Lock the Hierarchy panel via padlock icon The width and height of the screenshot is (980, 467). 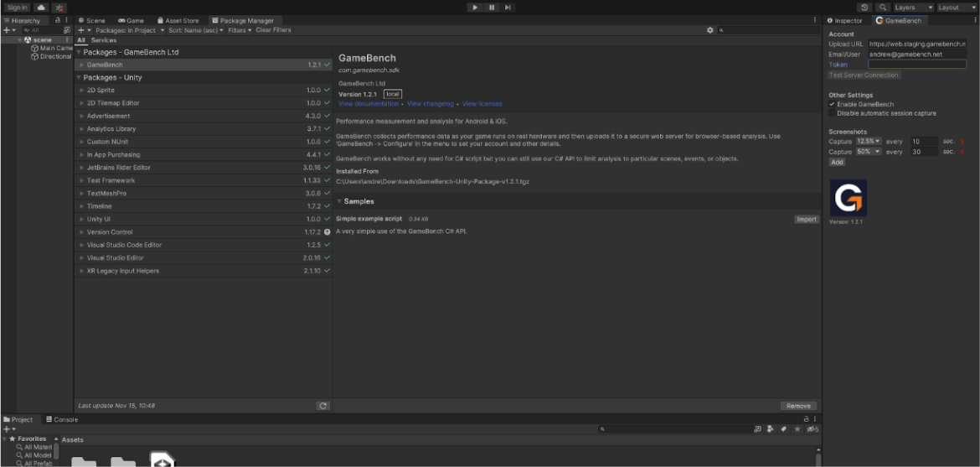point(58,20)
